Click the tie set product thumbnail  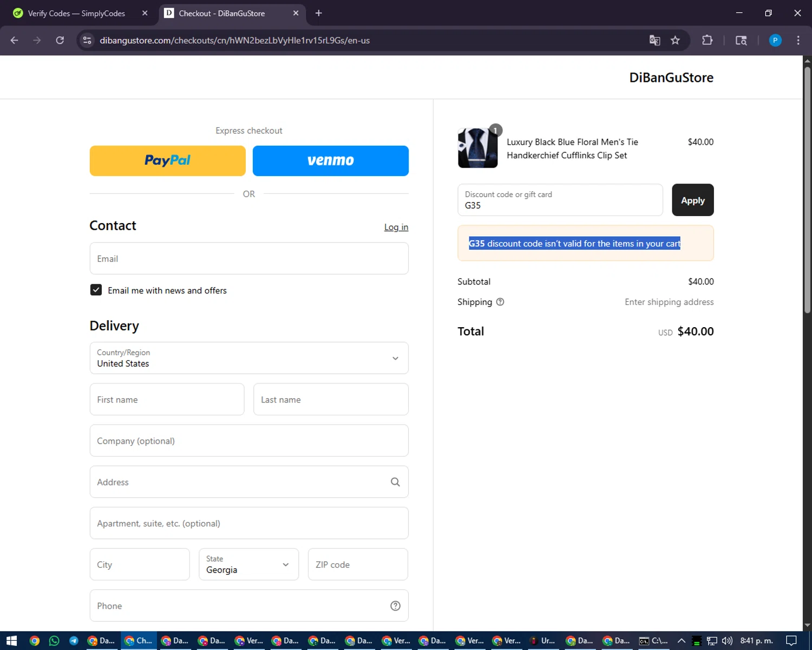(x=478, y=148)
